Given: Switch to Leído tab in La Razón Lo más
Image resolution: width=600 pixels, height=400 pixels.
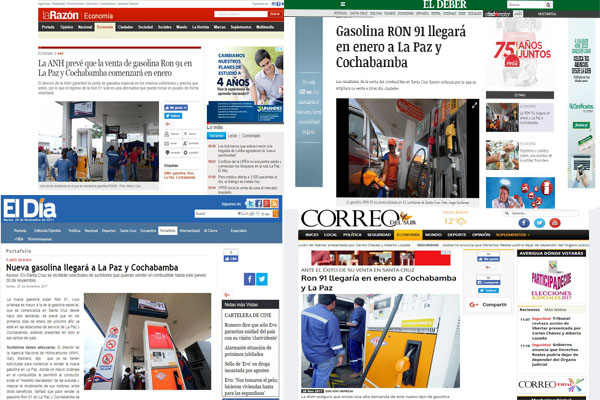Looking at the screenshot, I should pyautogui.click(x=232, y=136).
